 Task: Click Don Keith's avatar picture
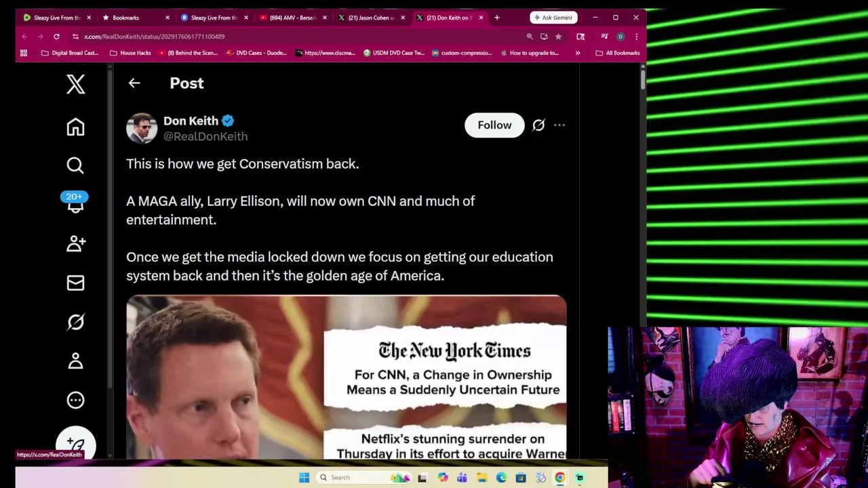pyautogui.click(x=142, y=128)
